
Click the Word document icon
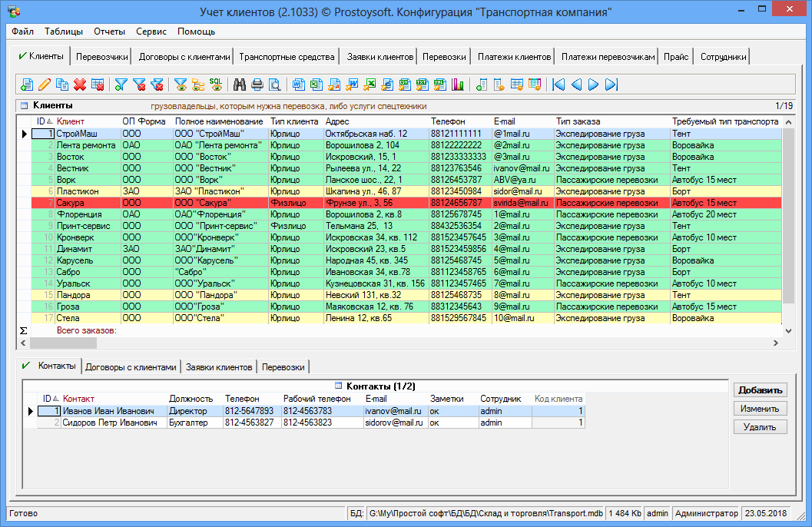tap(299, 85)
